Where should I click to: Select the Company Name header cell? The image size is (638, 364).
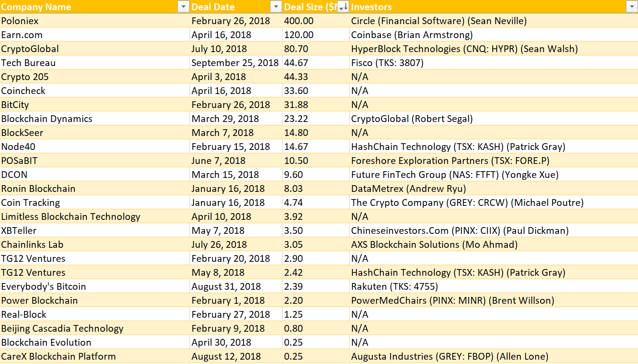[x=95, y=7]
